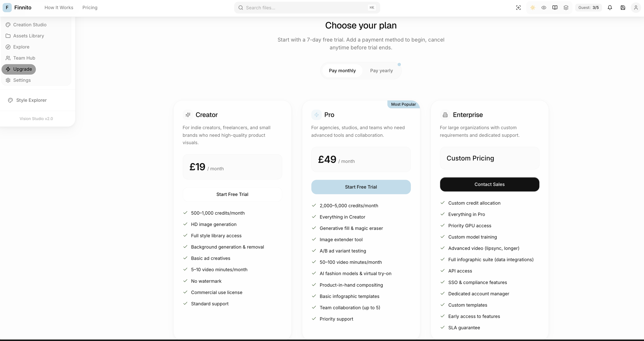Start Free Trial on the Pro plan
The width and height of the screenshot is (644, 341).
(x=361, y=187)
